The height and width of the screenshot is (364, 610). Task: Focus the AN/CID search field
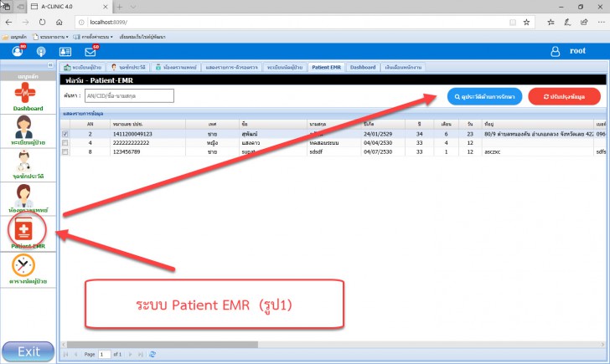point(129,95)
